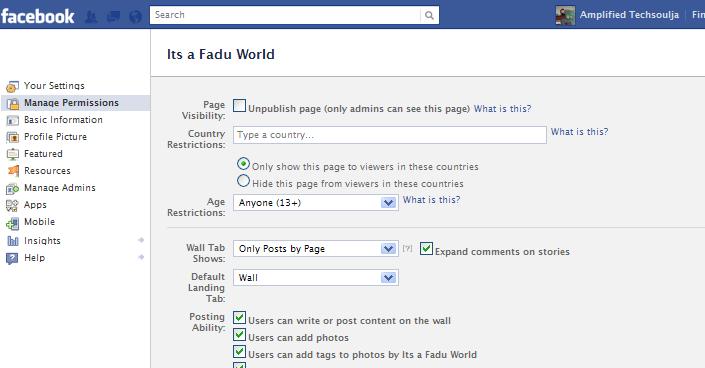Click the Help question icon

point(12,258)
